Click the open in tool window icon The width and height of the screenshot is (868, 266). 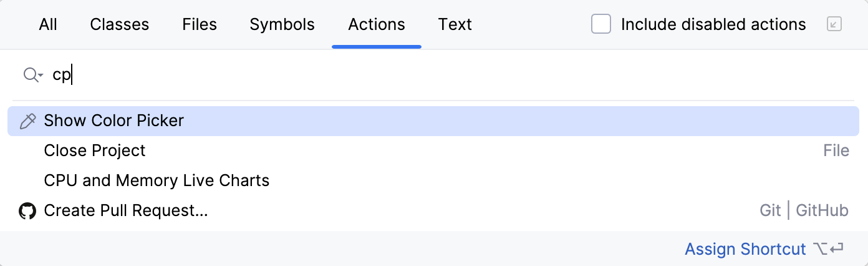pos(834,24)
